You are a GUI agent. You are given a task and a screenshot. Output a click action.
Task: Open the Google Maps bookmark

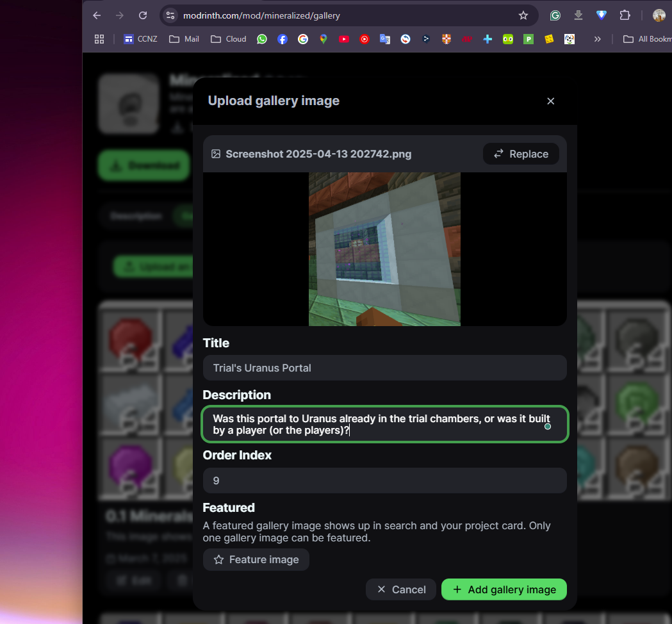click(x=324, y=39)
